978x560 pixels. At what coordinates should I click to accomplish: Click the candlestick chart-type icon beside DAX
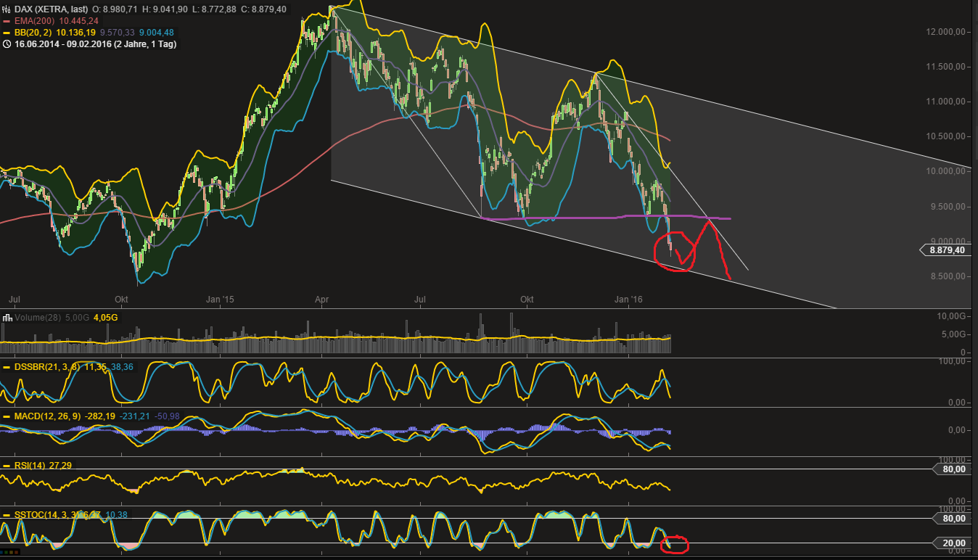7,9
